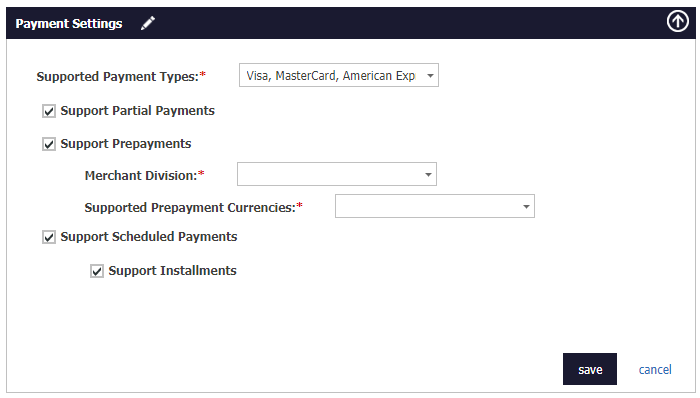Toggle the Support Installments checkbox
The height and width of the screenshot is (398, 700).
pyautogui.click(x=97, y=271)
